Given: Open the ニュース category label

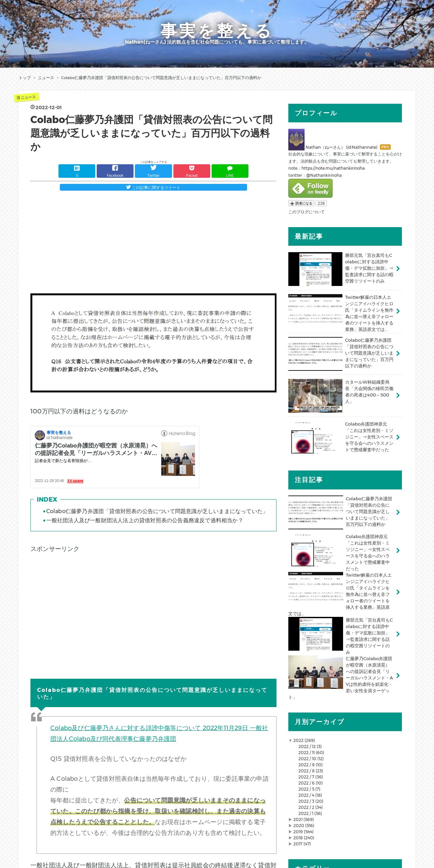Looking at the screenshot, I should [x=27, y=97].
